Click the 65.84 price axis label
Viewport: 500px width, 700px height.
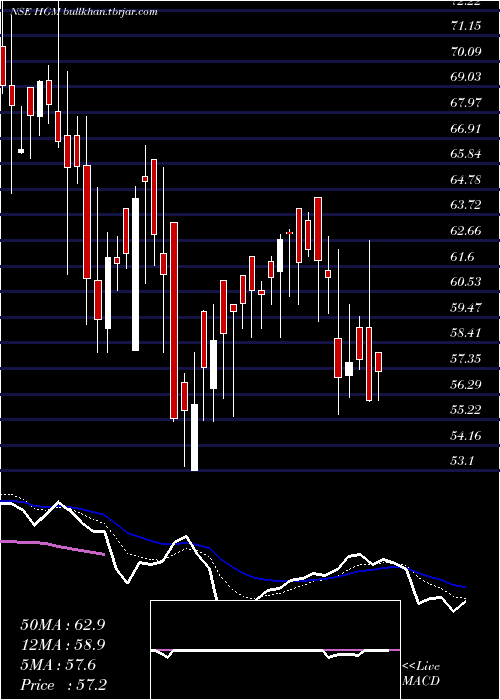coord(466,154)
